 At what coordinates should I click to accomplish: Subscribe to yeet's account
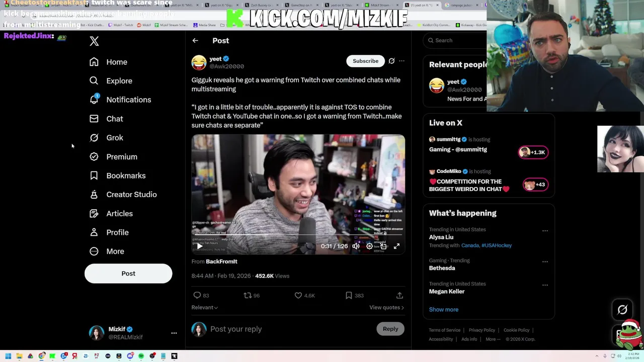(365, 61)
